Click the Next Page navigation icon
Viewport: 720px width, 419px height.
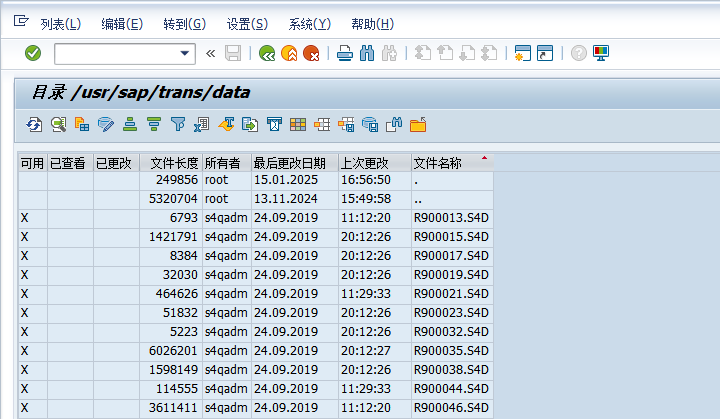click(467, 53)
